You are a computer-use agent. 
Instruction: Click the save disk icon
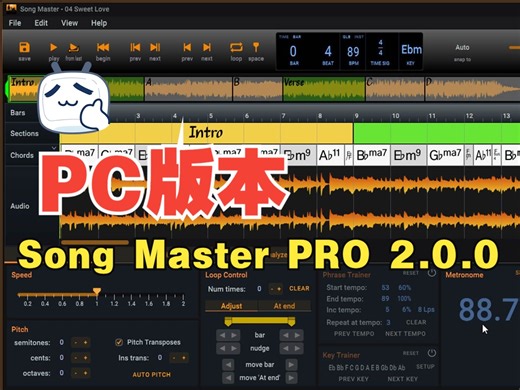[x=24, y=47]
